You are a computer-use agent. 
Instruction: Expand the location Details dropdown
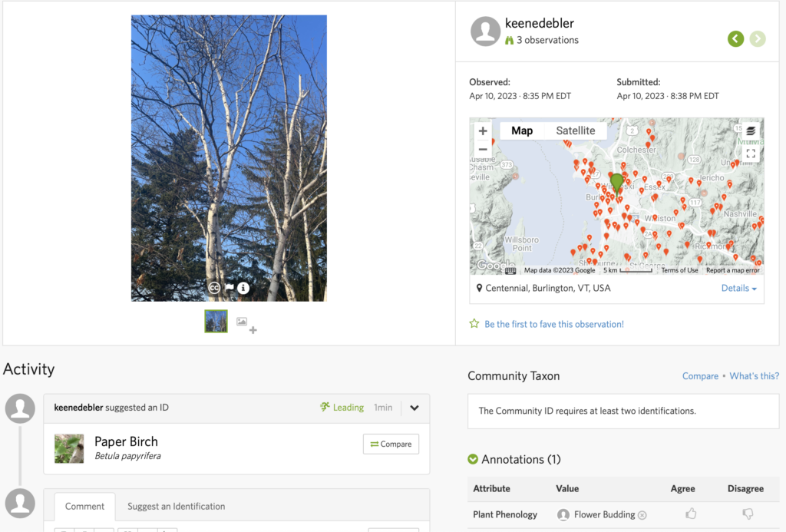[738, 288]
